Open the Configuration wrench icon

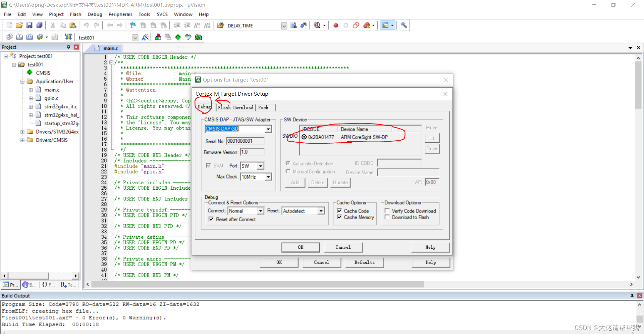404,25
